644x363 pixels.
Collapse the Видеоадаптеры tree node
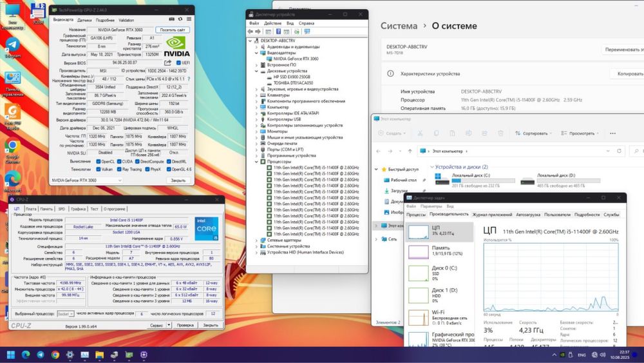pos(257,53)
